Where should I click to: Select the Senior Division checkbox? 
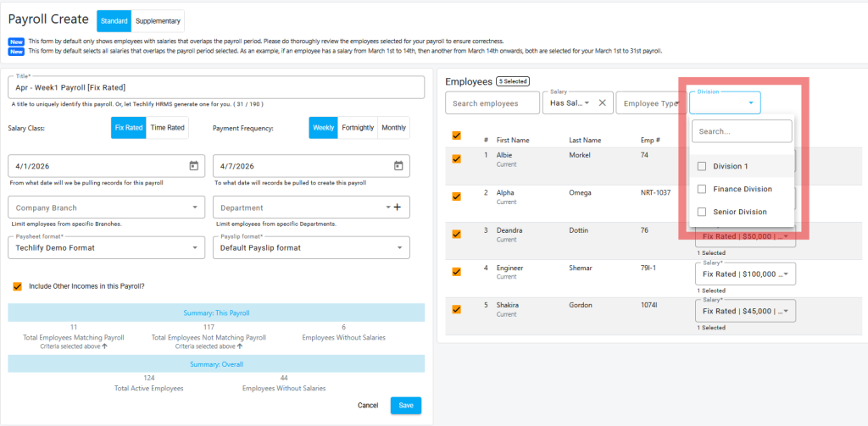tap(702, 212)
